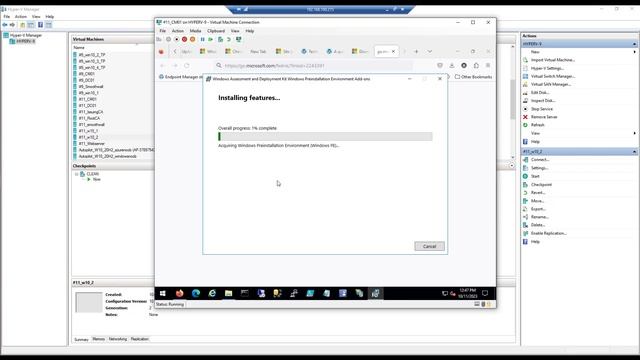Open Hyper-V Settings action
This screenshot has width=640, height=360.
tap(547, 68)
